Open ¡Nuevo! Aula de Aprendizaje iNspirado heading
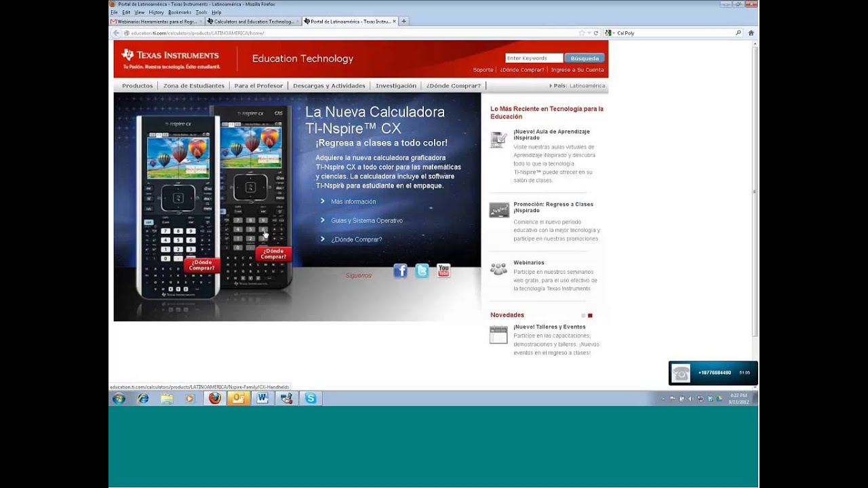The image size is (868, 488). tap(551, 134)
